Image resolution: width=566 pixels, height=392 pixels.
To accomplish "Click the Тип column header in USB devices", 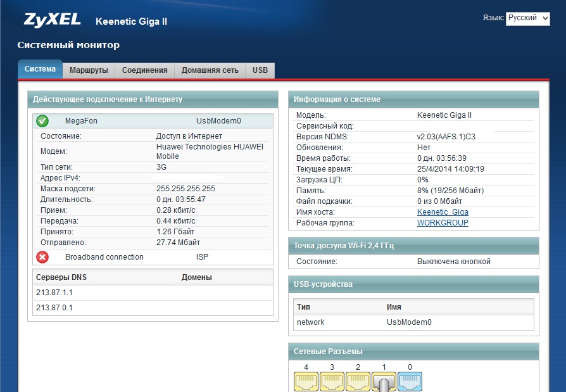I will 303,307.
